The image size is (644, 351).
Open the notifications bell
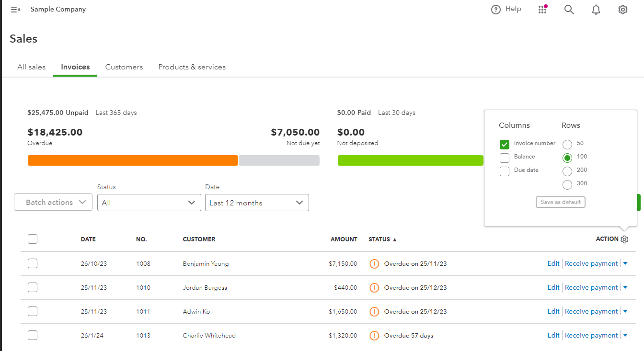click(x=596, y=9)
